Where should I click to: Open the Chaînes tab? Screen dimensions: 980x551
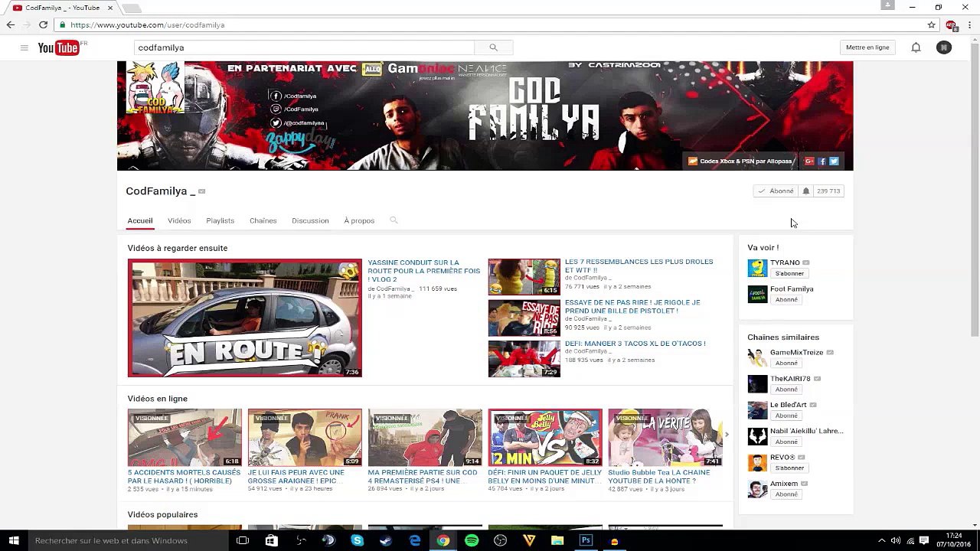click(263, 220)
